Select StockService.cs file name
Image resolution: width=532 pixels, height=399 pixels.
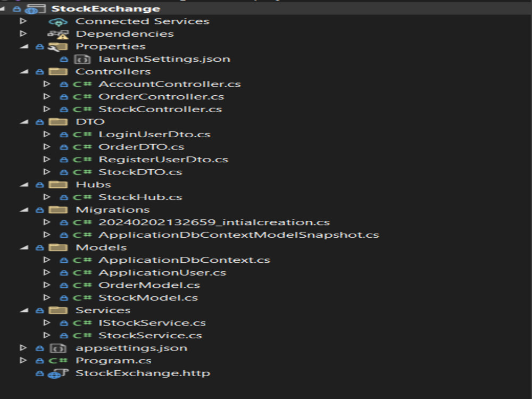point(151,335)
